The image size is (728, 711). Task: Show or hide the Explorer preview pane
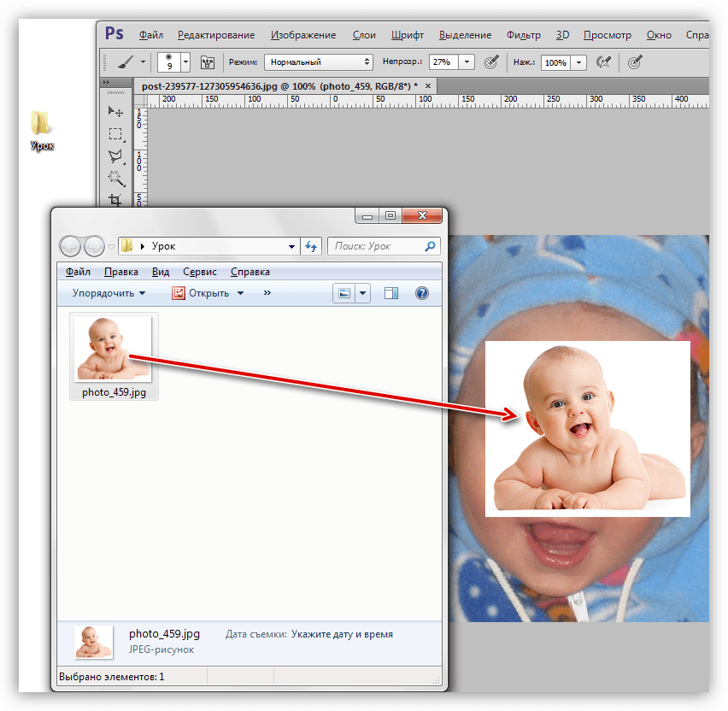coord(391,293)
